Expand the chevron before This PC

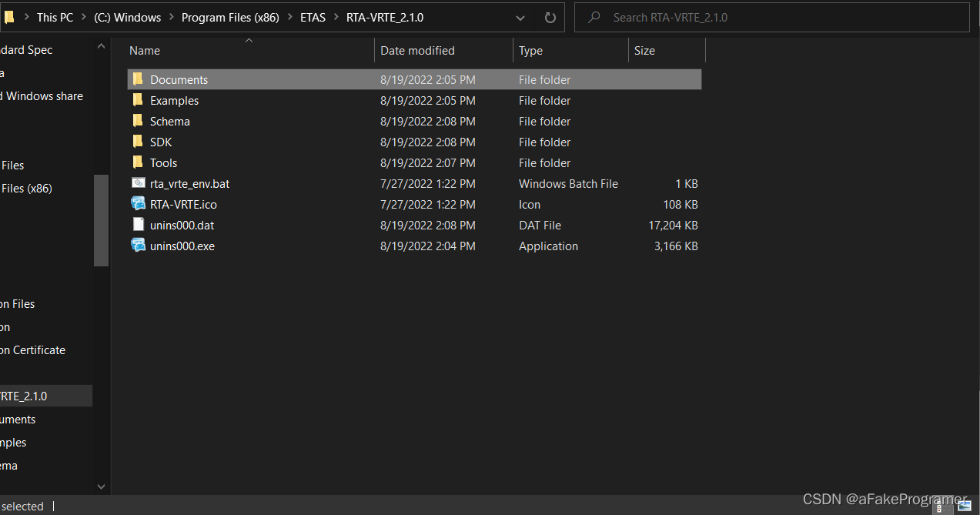(25, 17)
